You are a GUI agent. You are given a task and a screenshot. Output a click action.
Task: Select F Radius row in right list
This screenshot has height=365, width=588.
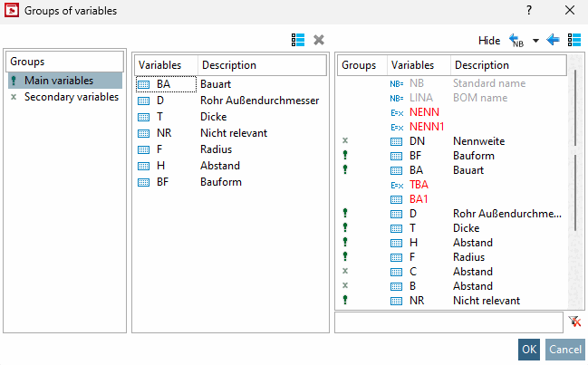(x=452, y=257)
